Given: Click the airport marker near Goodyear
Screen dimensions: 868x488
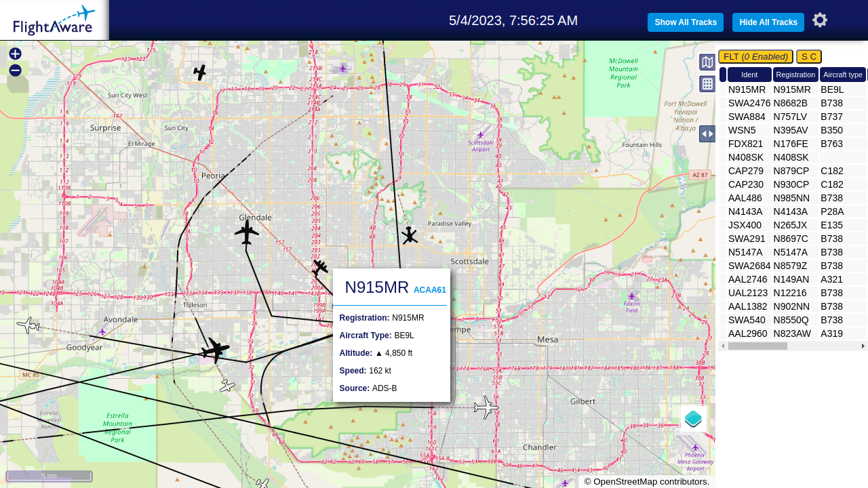Looking at the screenshot, I should pyautogui.click(x=102, y=331).
